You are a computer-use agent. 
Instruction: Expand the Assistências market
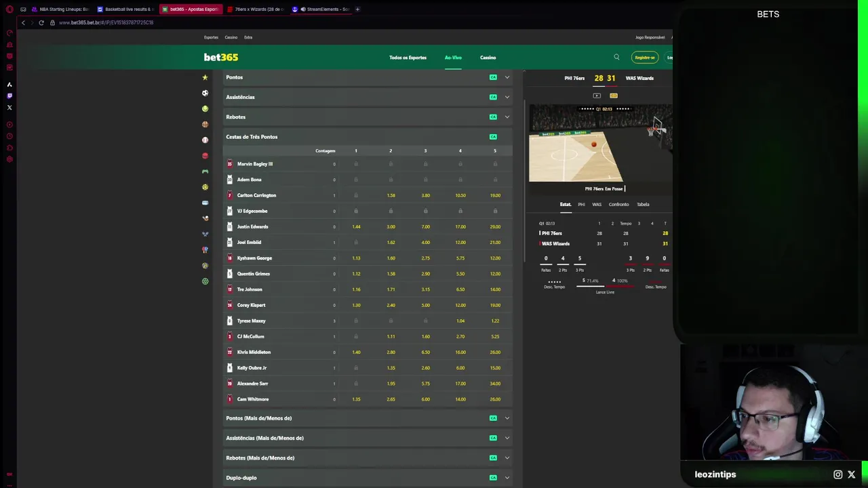click(367, 97)
